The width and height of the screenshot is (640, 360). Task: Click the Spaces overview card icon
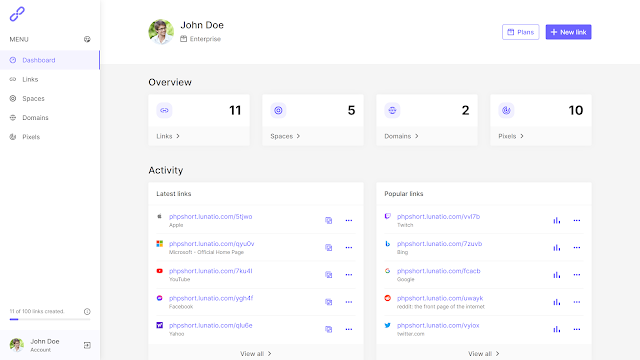coord(278,110)
